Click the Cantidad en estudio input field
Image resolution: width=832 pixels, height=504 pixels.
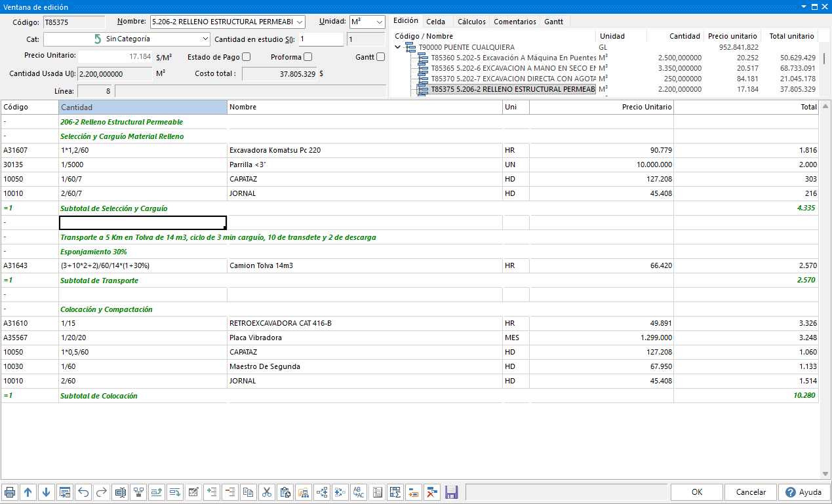(321, 39)
